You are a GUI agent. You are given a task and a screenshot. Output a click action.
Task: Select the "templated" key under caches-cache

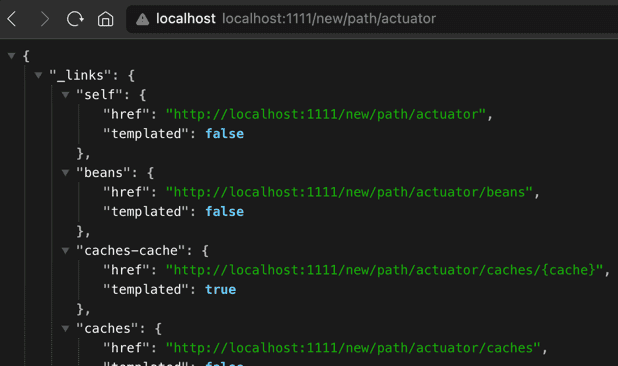click(x=146, y=290)
